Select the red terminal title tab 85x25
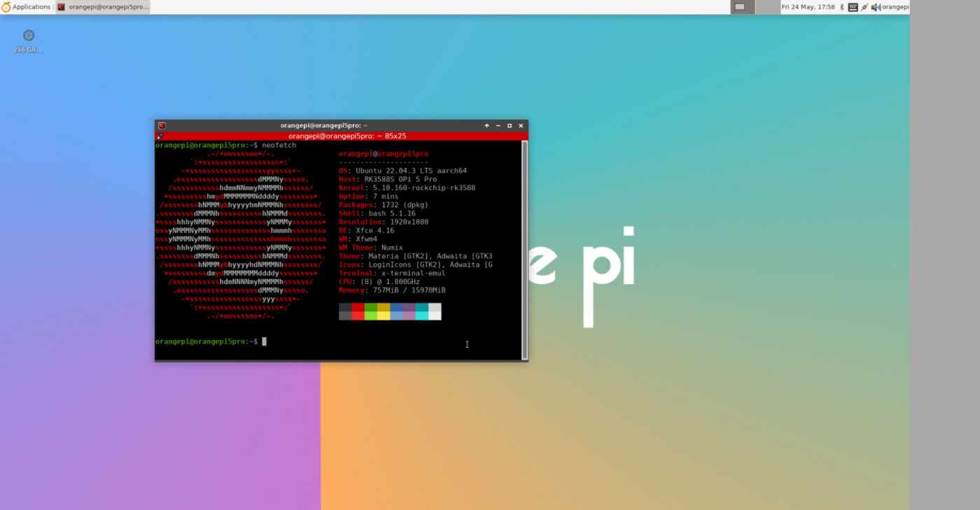 [347, 136]
